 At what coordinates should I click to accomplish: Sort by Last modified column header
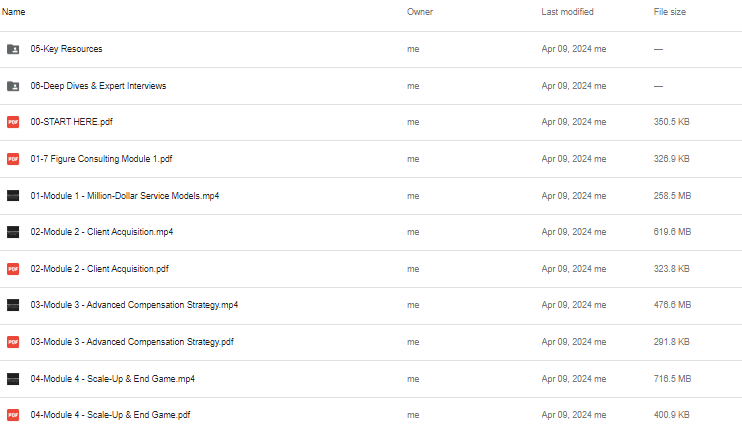(x=567, y=12)
